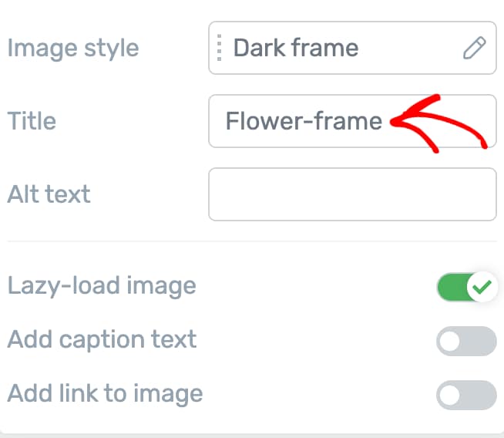Disable the Lazy-load image toggle
504x438 pixels.
[466, 288]
